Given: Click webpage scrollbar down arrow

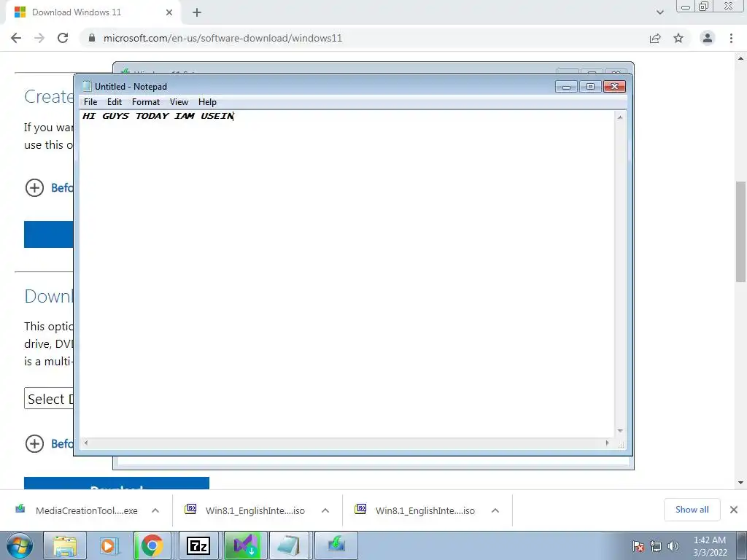Looking at the screenshot, I should pos(741,483).
